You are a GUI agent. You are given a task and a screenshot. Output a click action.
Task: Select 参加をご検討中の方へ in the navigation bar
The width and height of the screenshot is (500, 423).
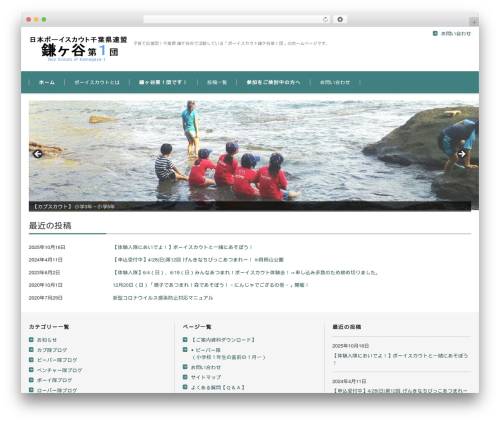(273, 82)
